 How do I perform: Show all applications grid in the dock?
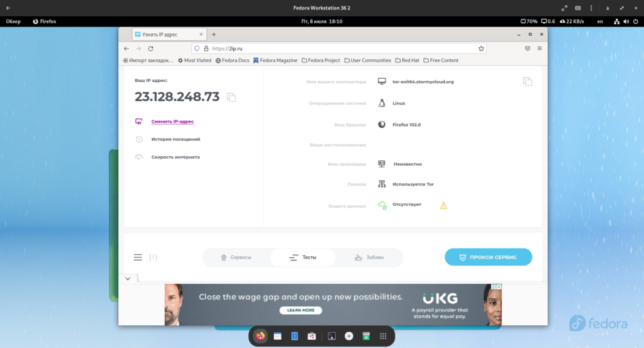click(383, 337)
